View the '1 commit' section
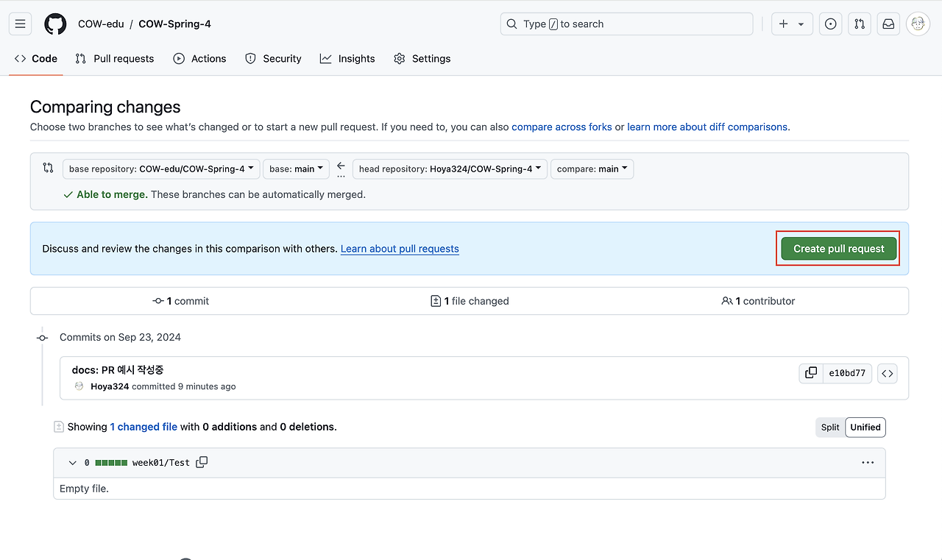 pos(180,301)
